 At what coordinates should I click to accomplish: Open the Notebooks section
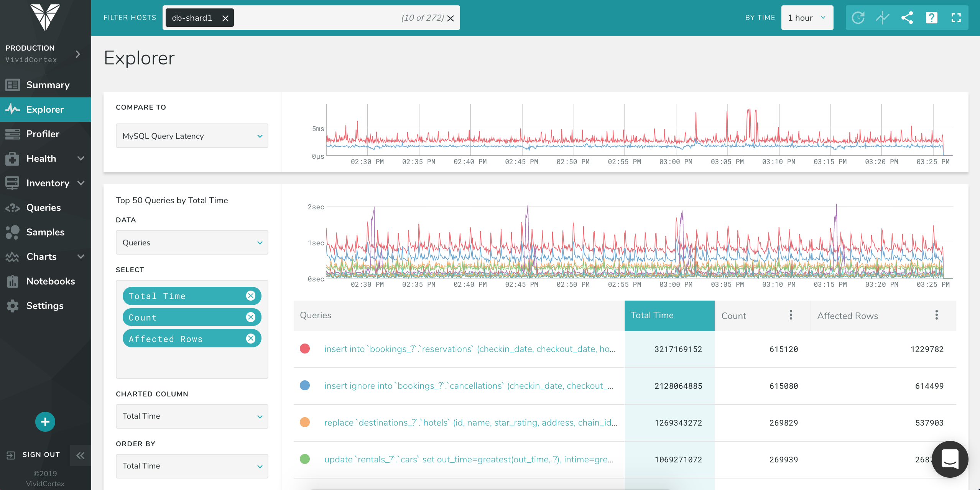50,281
